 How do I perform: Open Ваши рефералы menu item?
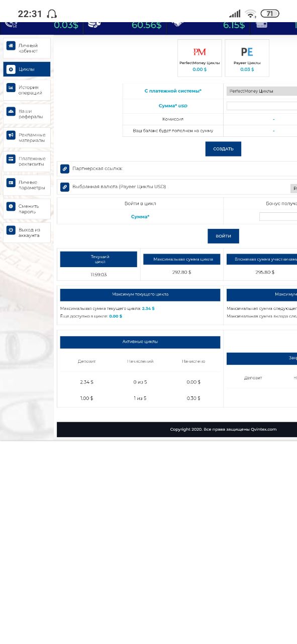click(x=27, y=114)
